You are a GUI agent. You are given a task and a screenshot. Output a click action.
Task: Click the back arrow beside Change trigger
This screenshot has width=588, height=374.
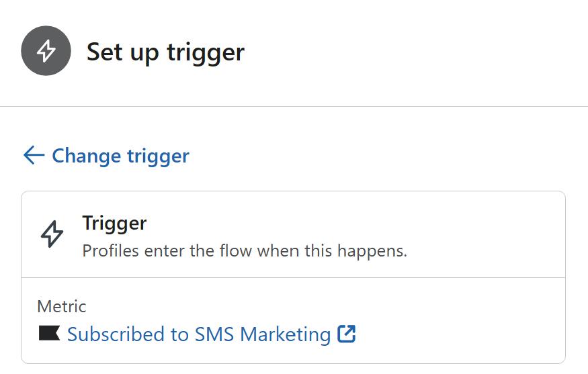coord(34,156)
